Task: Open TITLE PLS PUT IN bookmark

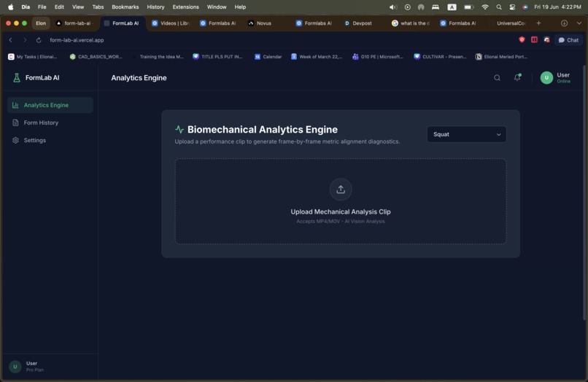Action: [x=218, y=57]
